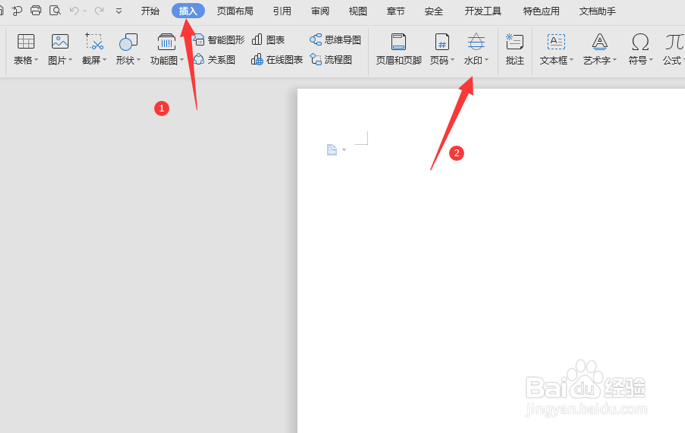Open the 页面布局 tab
This screenshot has height=433, width=685.
point(235,11)
